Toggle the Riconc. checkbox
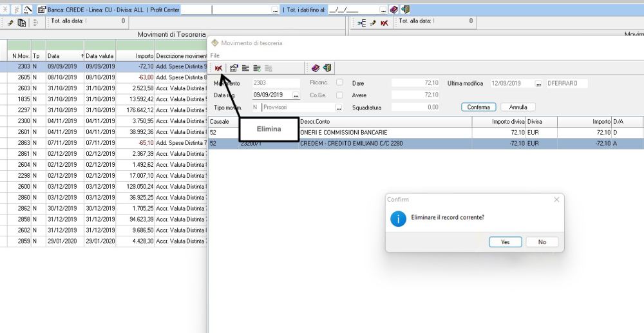This screenshot has height=333, width=644. (339, 83)
